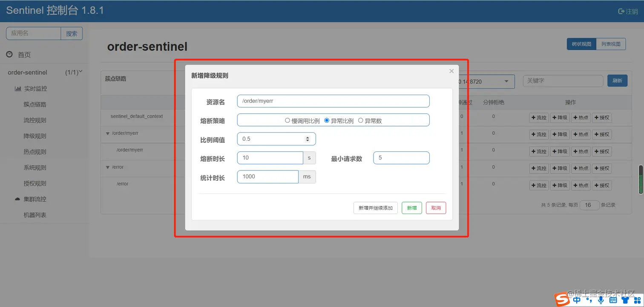
Task: Click the 分钟拒绝 column header
Action: click(x=494, y=102)
